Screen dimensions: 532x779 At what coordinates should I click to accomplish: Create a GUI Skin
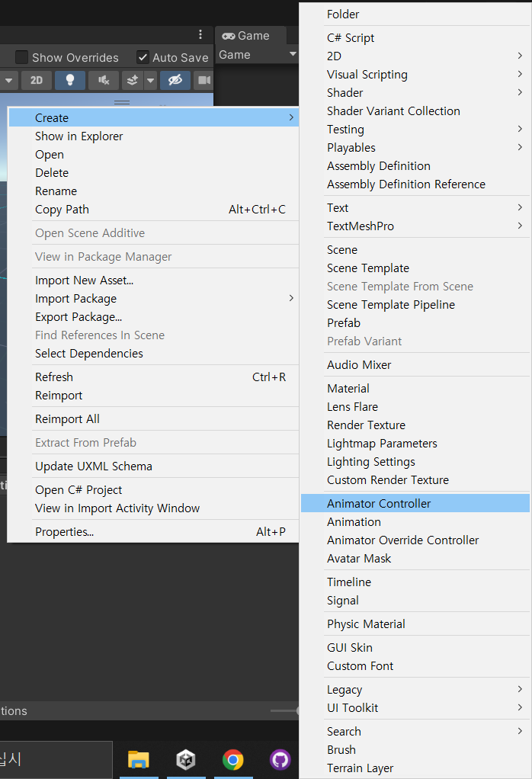click(x=415, y=648)
